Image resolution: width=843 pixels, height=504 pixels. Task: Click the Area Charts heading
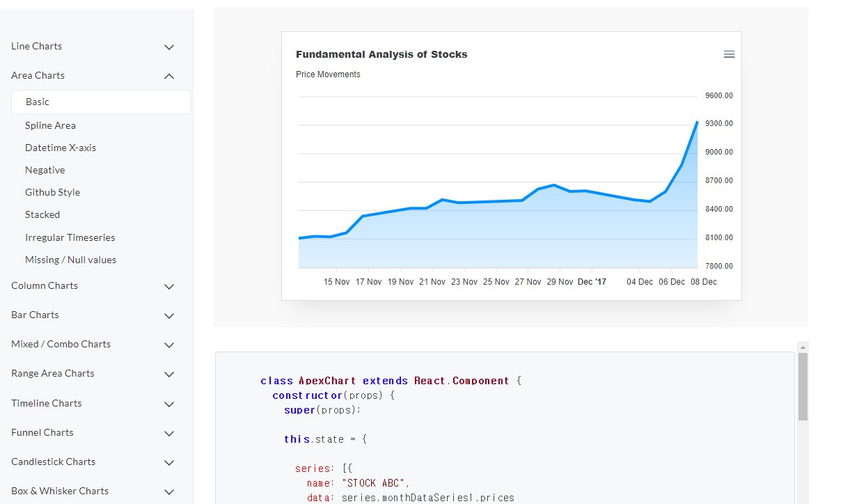tap(38, 75)
